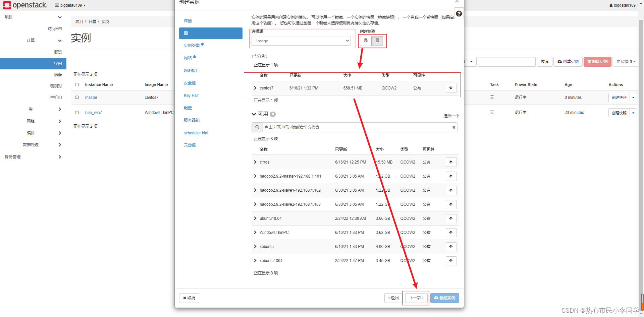Click the search magnifier icon
This screenshot has width=644, height=317.
click(257, 127)
